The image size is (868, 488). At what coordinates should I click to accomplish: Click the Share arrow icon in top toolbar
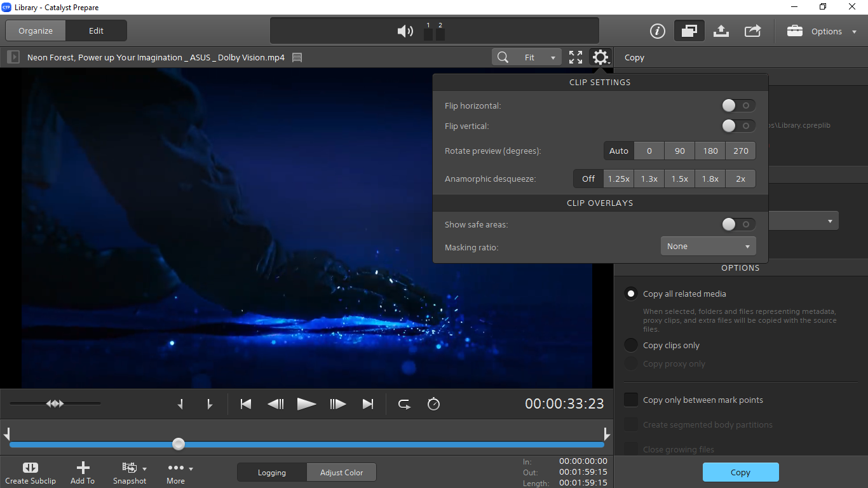752,31
